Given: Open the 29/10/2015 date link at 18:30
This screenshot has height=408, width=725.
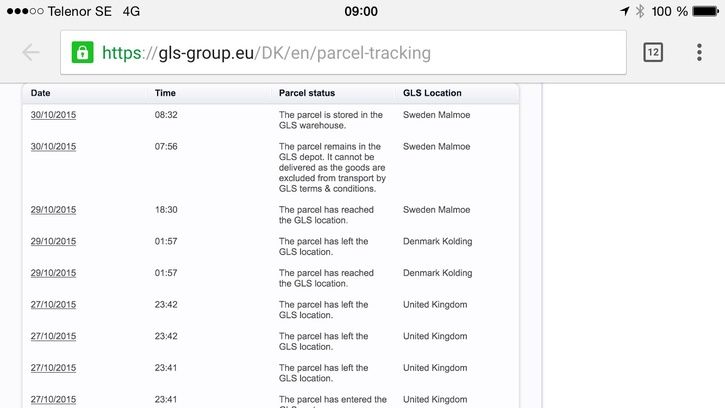Looking at the screenshot, I should pyautogui.click(x=53, y=210).
